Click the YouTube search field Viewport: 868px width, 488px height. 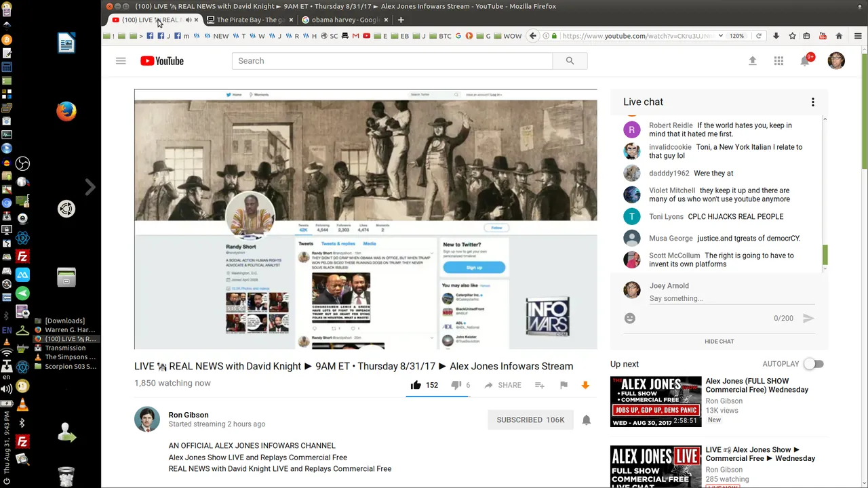coord(392,61)
